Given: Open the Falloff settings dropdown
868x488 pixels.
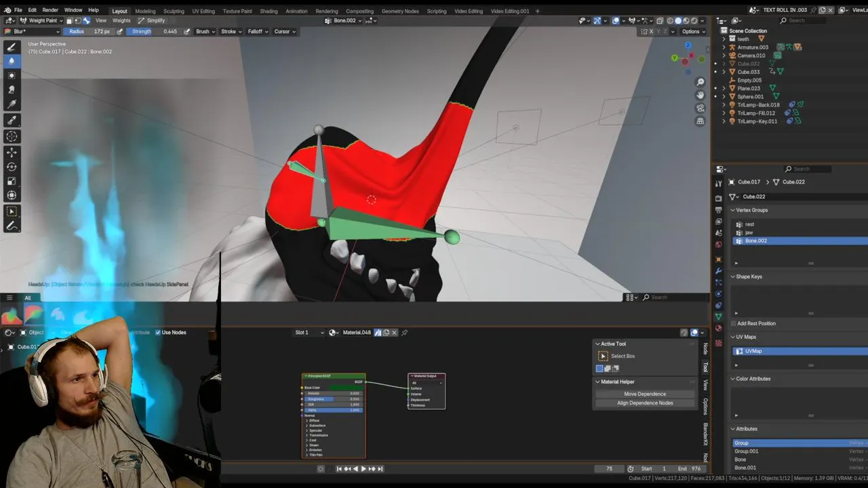Looking at the screenshot, I should (258, 31).
